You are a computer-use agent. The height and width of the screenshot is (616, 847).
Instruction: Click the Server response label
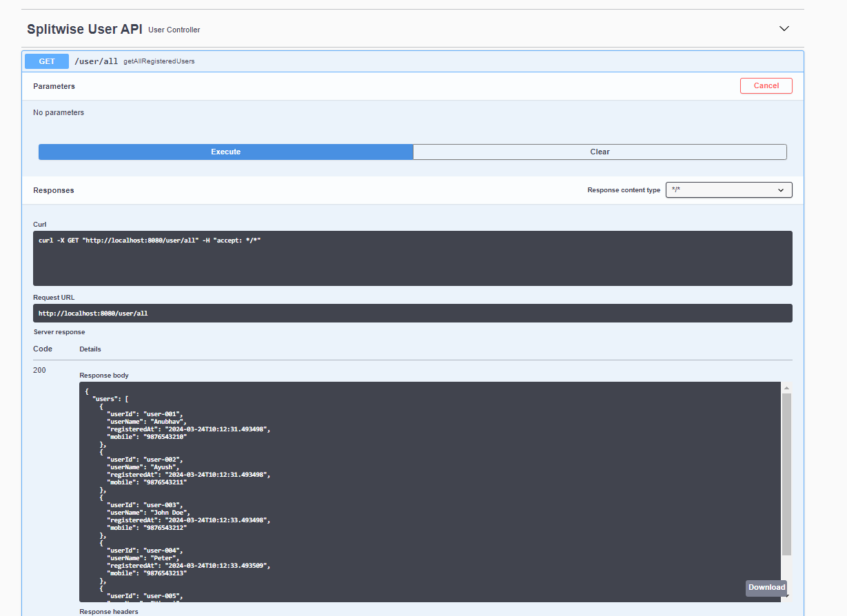[x=59, y=332]
